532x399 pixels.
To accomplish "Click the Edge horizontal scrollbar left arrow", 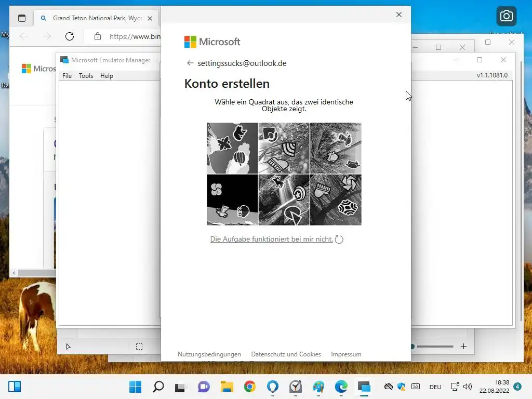I will (14, 273).
